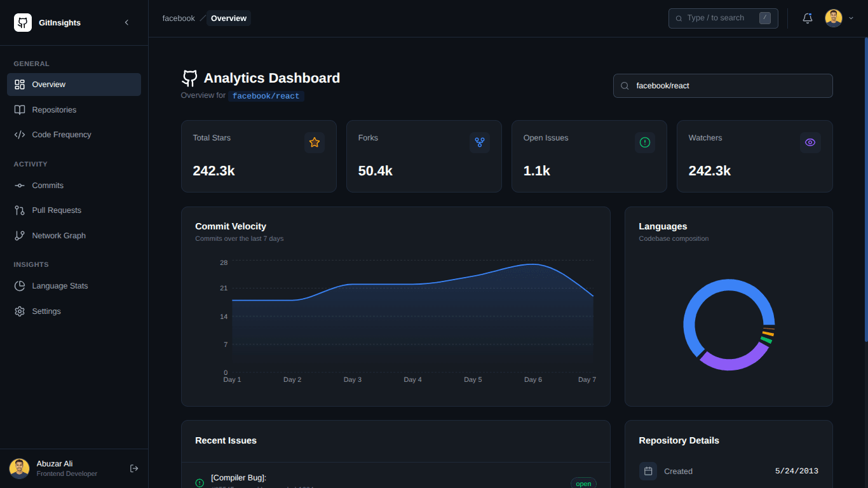Click the Overview grid icon

coord(20,85)
